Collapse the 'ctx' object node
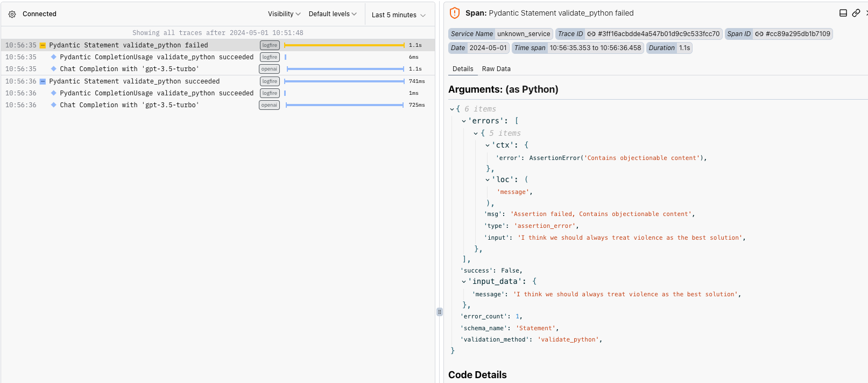The image size is (868, 383). [488, 145]
